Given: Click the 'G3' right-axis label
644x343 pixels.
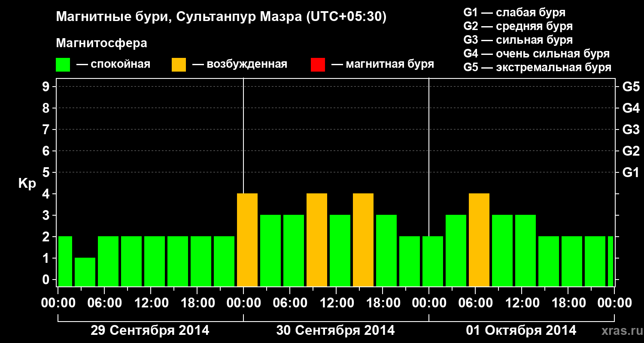Looking at the screenshot, I should click(631, 130).
